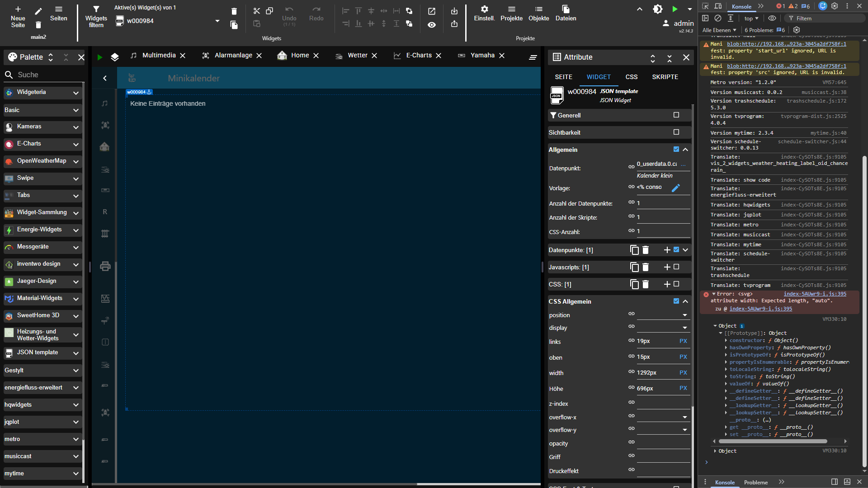Open the SKRIPTE attributes tab

point(665,77)
